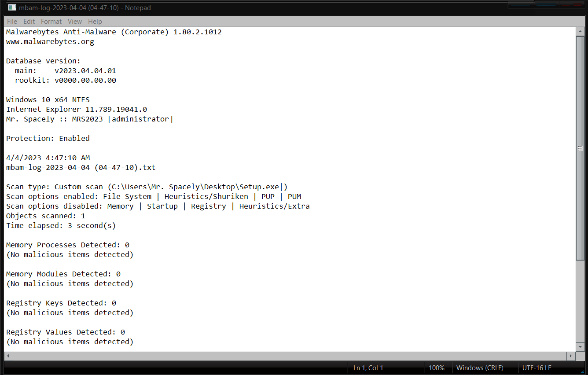588x375 pixels.
Task: Click the '4/4/2023 4:47:10 AM' line
Action: pos(48,158)
